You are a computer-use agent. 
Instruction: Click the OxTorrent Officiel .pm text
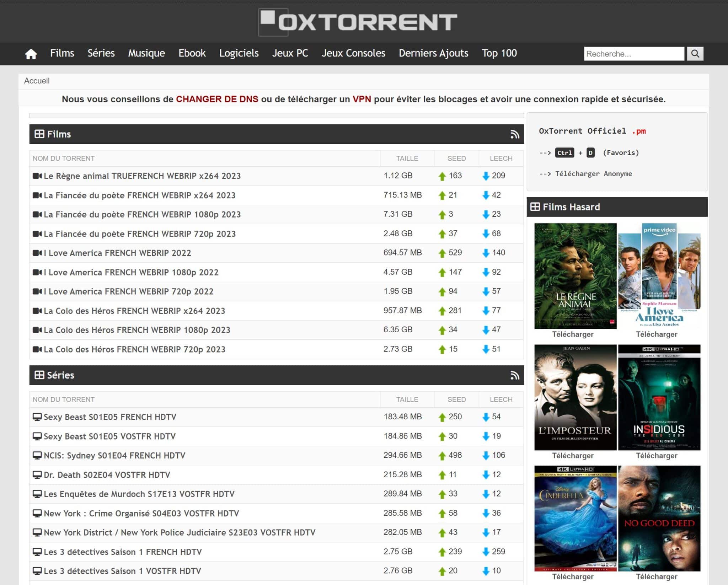[592, 131]
